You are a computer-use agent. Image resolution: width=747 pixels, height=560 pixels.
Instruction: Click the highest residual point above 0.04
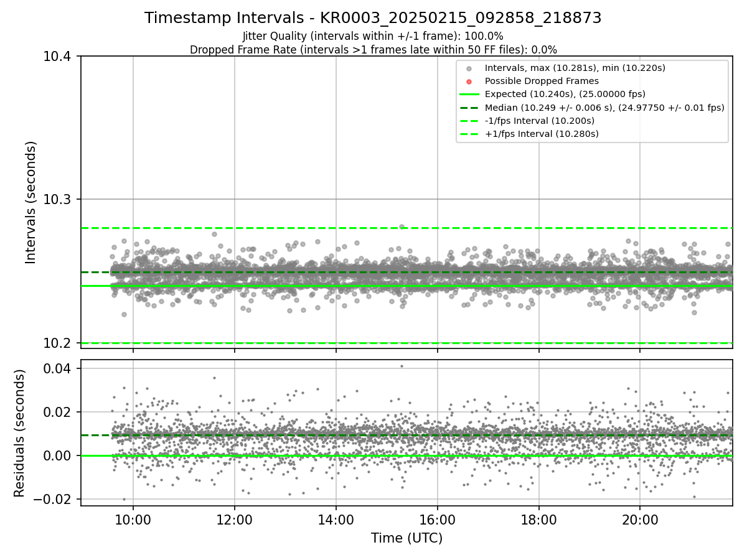(x=402, y=366)
